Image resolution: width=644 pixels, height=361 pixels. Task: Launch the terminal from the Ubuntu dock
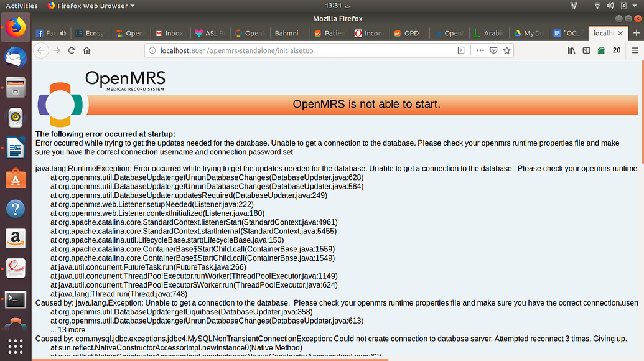tap(15, 300)
